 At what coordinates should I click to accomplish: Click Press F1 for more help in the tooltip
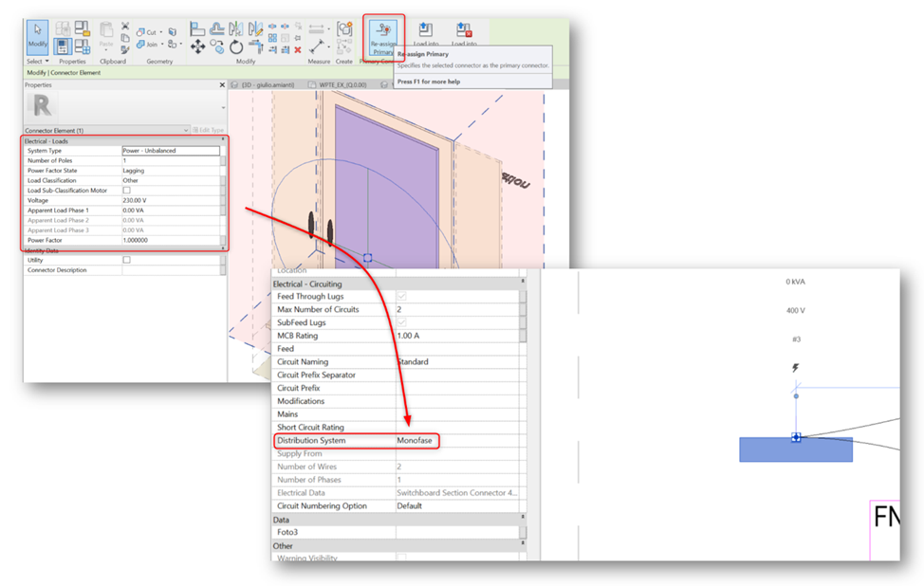click(x=430, y=82)
